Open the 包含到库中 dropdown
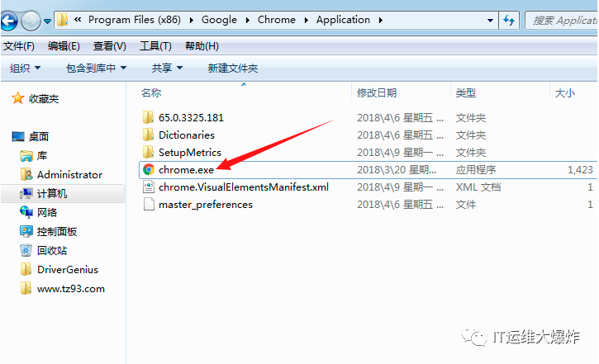 click(96, 69)
